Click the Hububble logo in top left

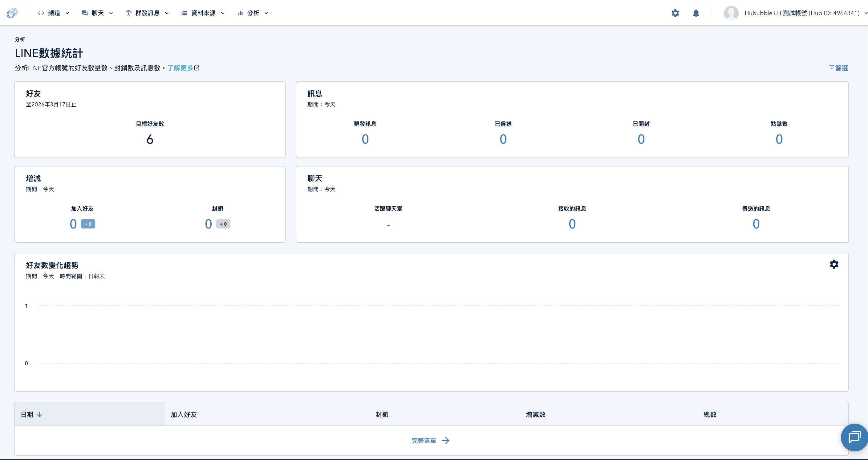pos(12,13)
